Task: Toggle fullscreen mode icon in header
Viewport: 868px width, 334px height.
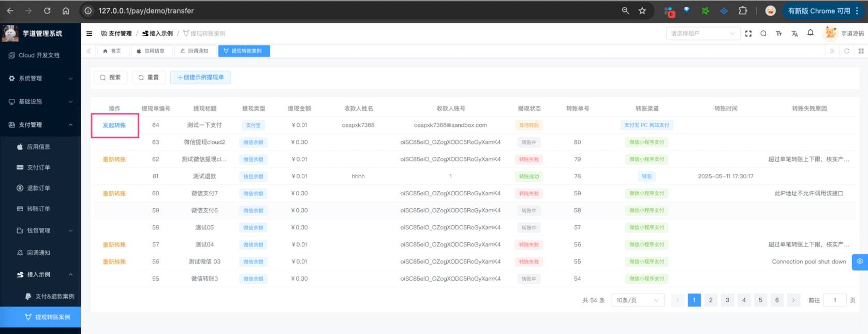Action: tap(748, 34)
